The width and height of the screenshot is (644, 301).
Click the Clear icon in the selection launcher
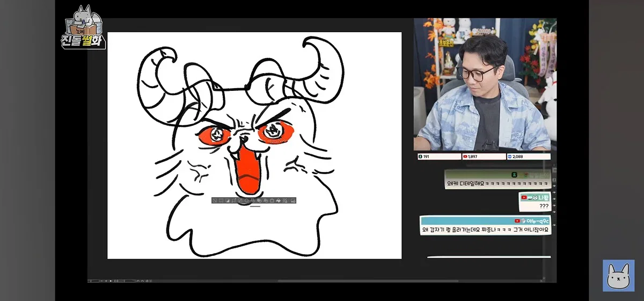click(x=246, y=200)
